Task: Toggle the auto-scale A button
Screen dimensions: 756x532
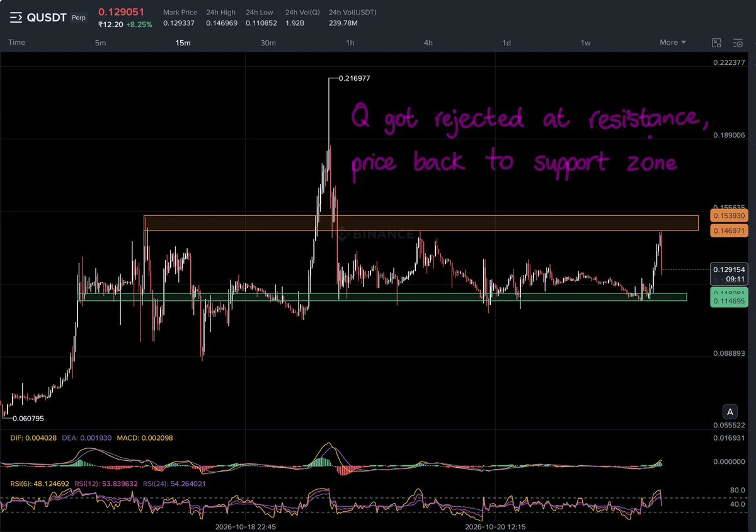Action: pyautogui.click(x=730, y=412)
